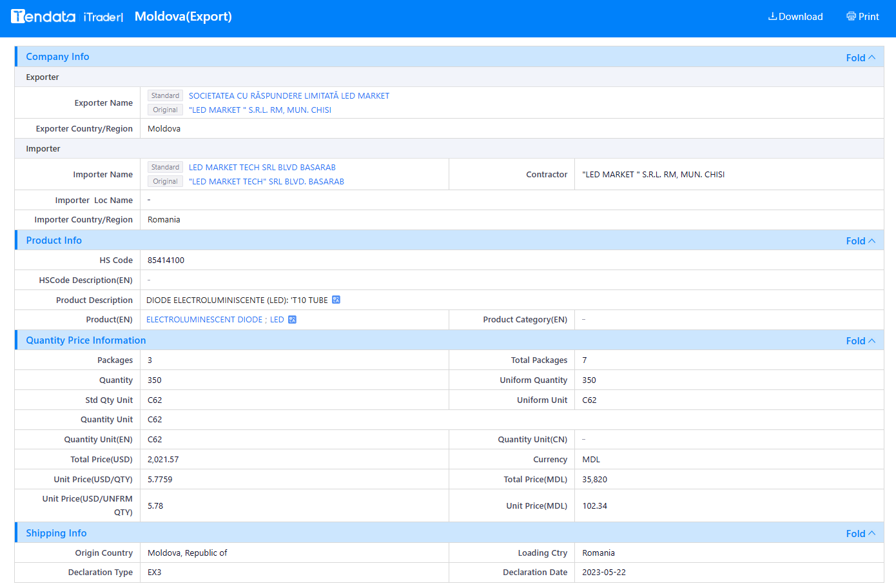Select Unit Price(MDL) value 102.34
Image resolution: width=896 pixels, height=588 pixels.
coord(594,505)
